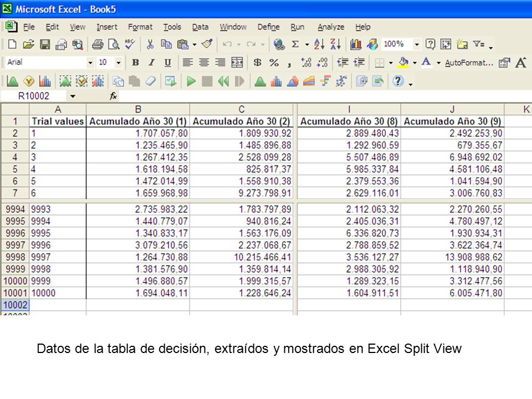Image resolution: width=532 pixels, height=399 pixels.
Task: Apply Font Color with the A icon
Action: pos(427,63)
